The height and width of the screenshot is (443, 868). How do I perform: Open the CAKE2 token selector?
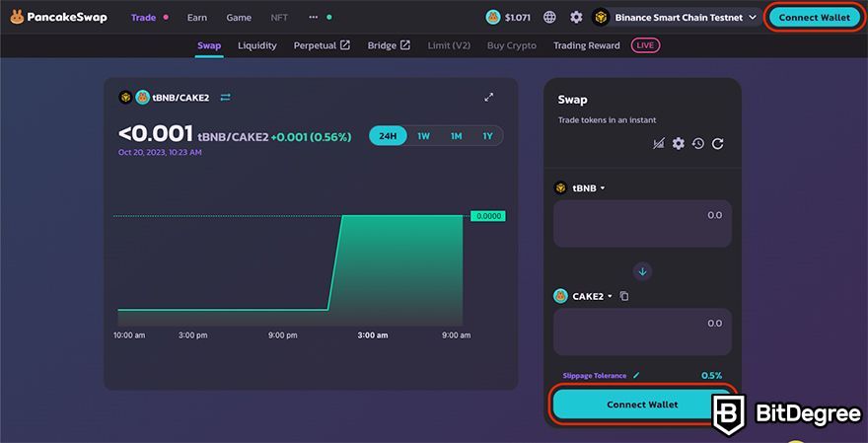(584, 296)
